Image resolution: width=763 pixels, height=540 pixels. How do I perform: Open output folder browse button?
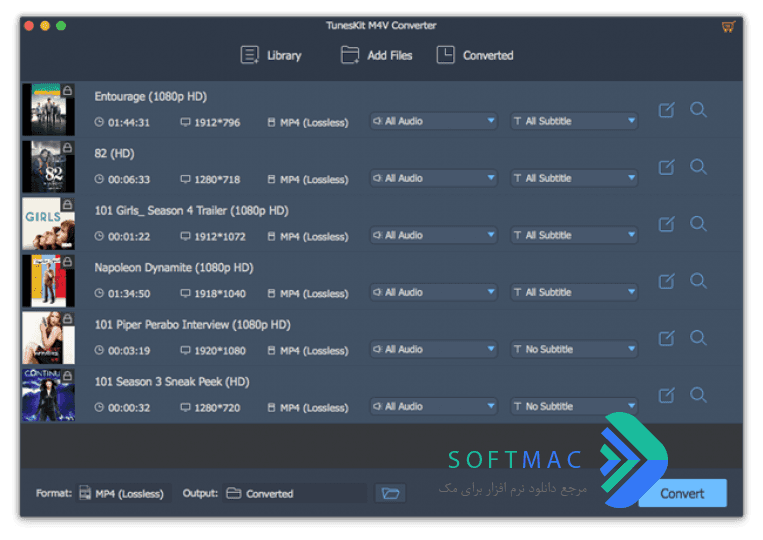390,493
